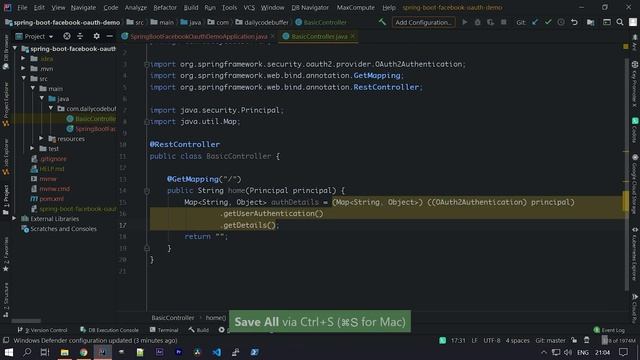Close the BasicController.java tab

(353, 36)
